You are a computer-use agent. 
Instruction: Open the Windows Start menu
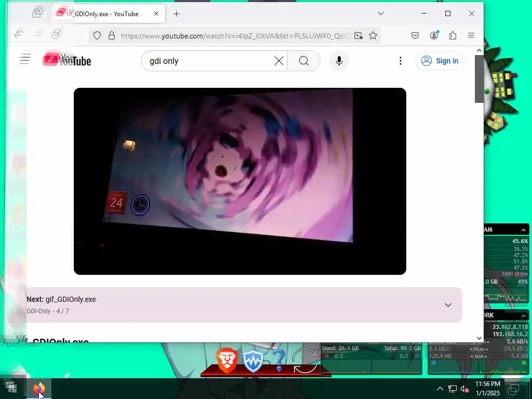[11, 388]
